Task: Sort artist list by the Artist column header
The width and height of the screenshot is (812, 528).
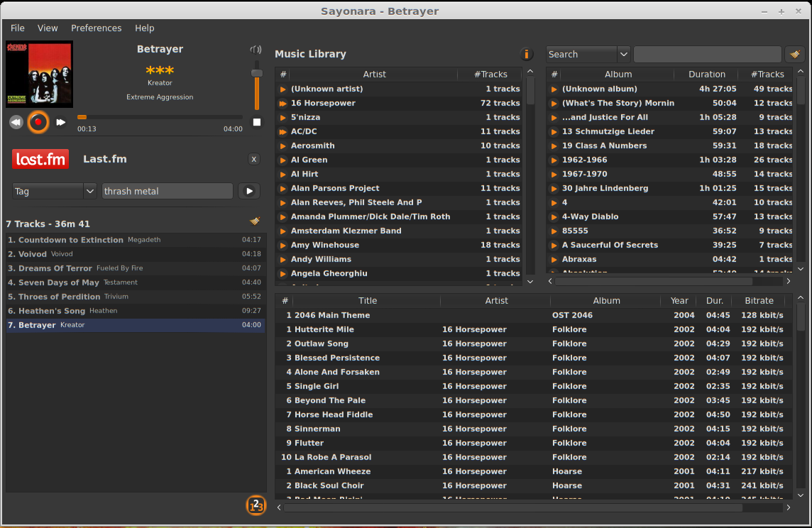Action: [x=374, y=74]
